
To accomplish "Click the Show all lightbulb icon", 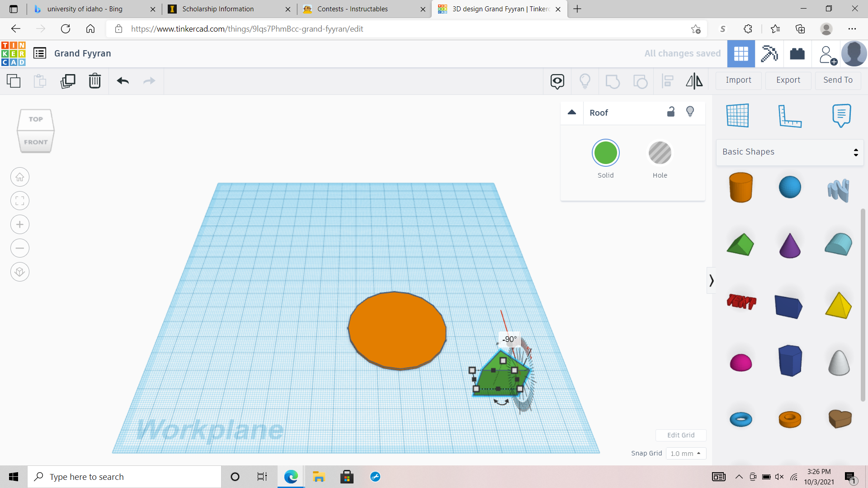I will coord(585,81).
